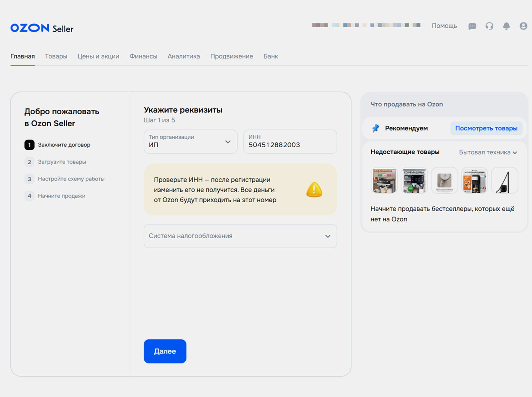Click the headset support icon

pos(489,26)
